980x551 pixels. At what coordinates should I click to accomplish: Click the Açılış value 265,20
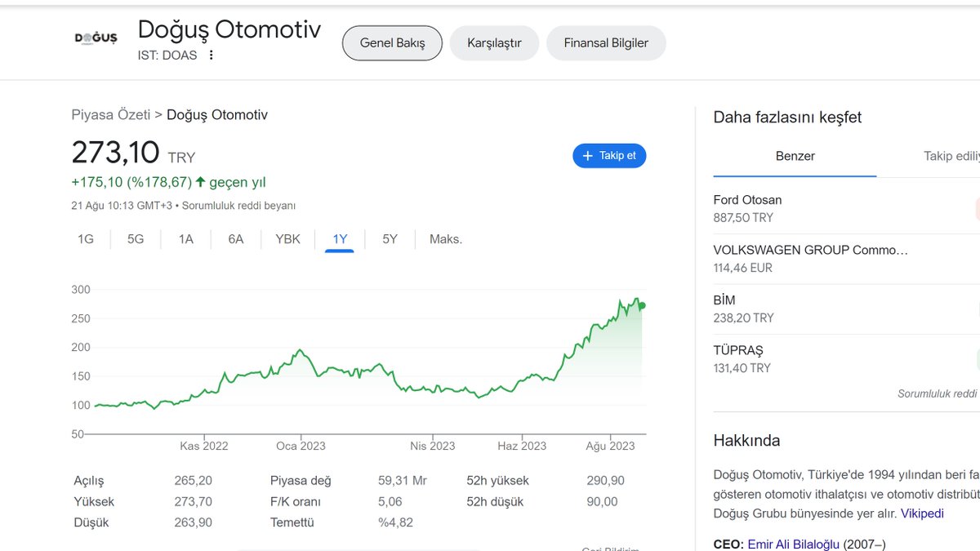coord(193,481)
